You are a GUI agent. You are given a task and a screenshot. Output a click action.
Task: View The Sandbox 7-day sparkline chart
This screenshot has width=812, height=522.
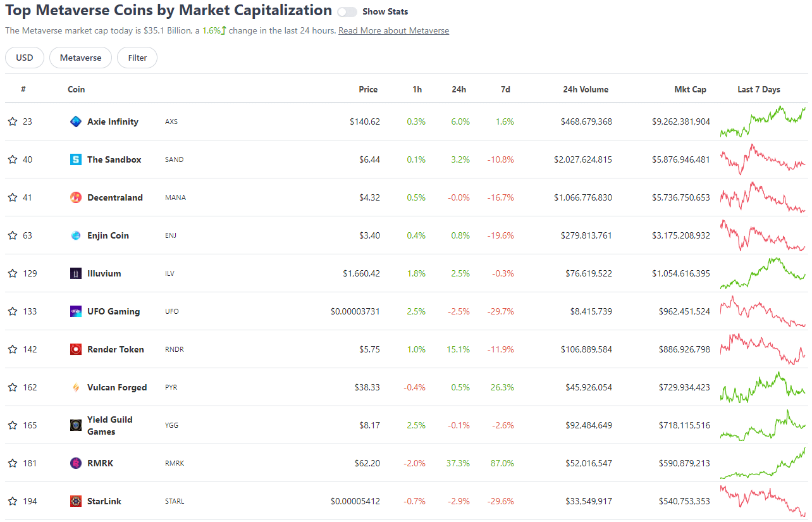click(763, 159)
